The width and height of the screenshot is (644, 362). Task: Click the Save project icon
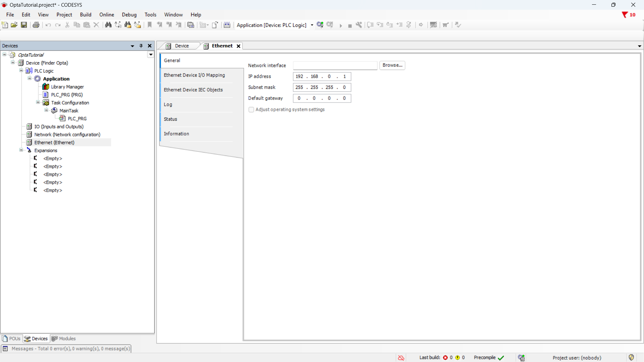tap(24, 25)
